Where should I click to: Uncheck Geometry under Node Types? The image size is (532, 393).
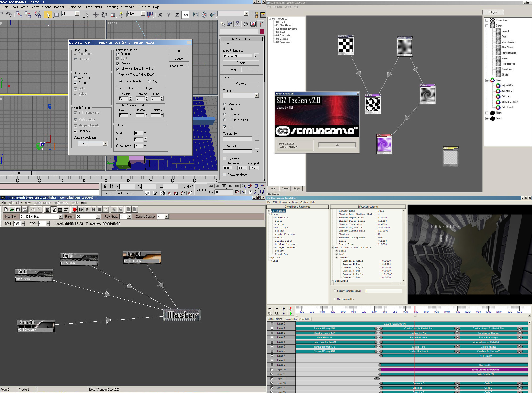click(75, 77)
